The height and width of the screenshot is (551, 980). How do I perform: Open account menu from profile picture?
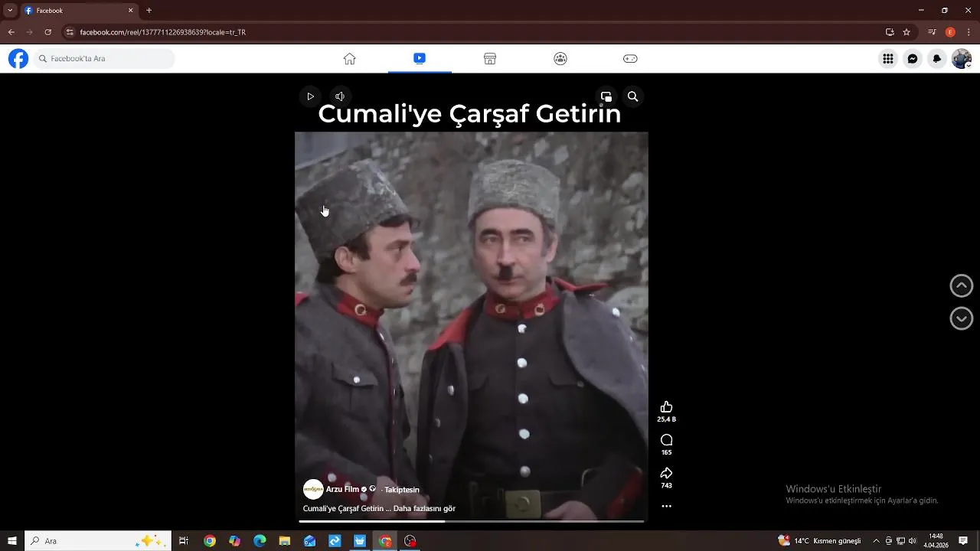click(x=962, y=58)
